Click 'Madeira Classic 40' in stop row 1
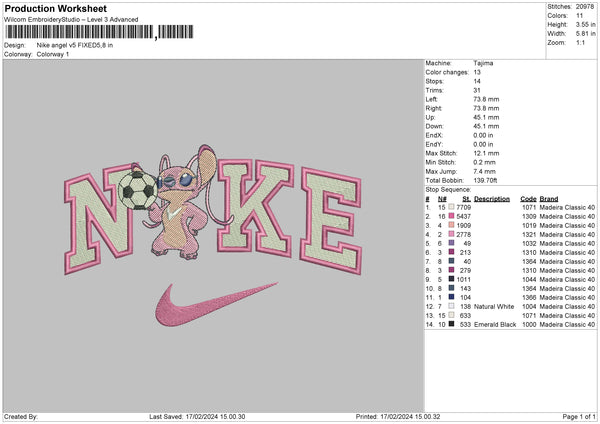 (567, 207)
